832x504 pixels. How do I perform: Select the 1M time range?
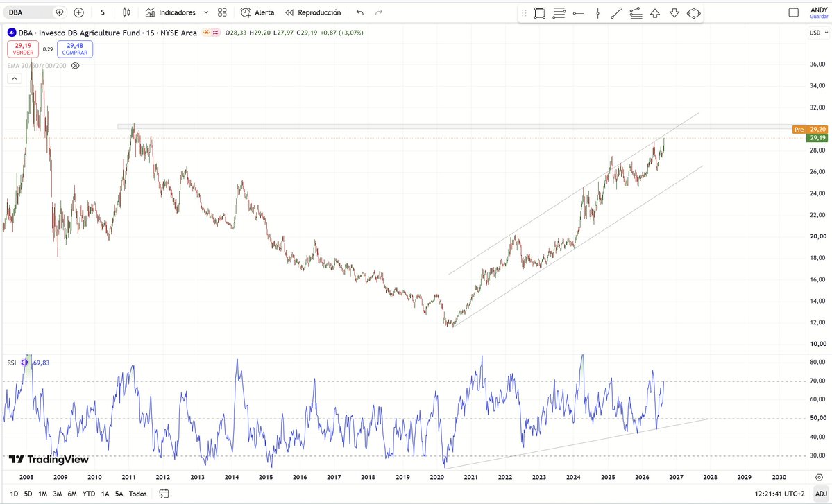42,494
